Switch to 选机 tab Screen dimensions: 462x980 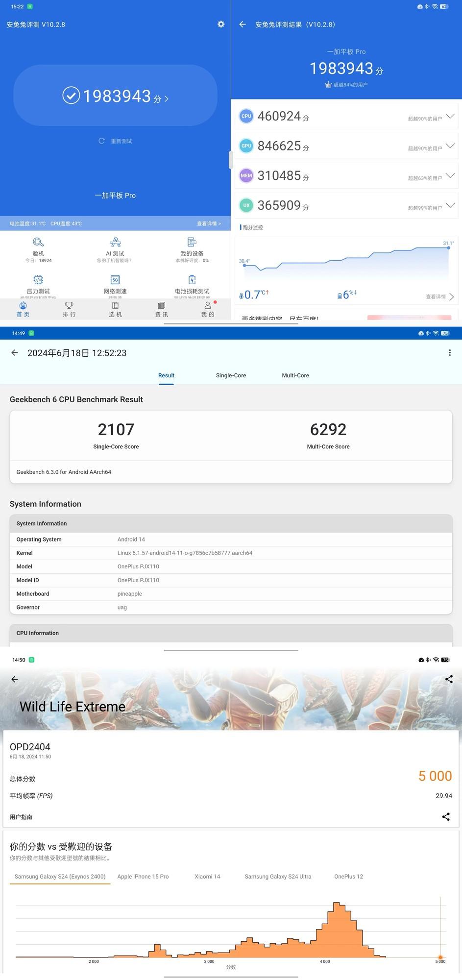tap(115, 310)
